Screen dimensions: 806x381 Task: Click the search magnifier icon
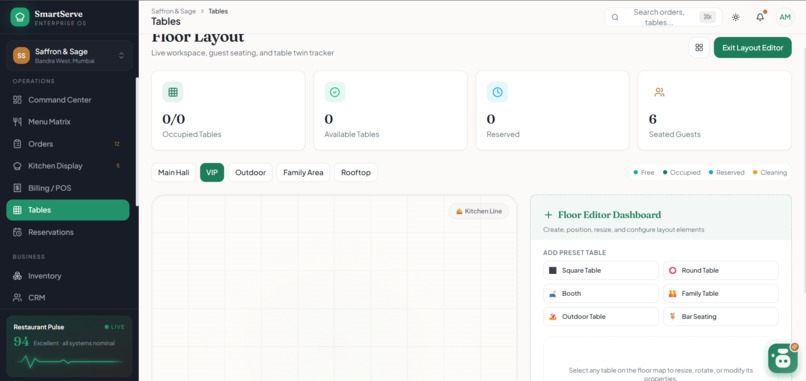[x=615, y=17]
